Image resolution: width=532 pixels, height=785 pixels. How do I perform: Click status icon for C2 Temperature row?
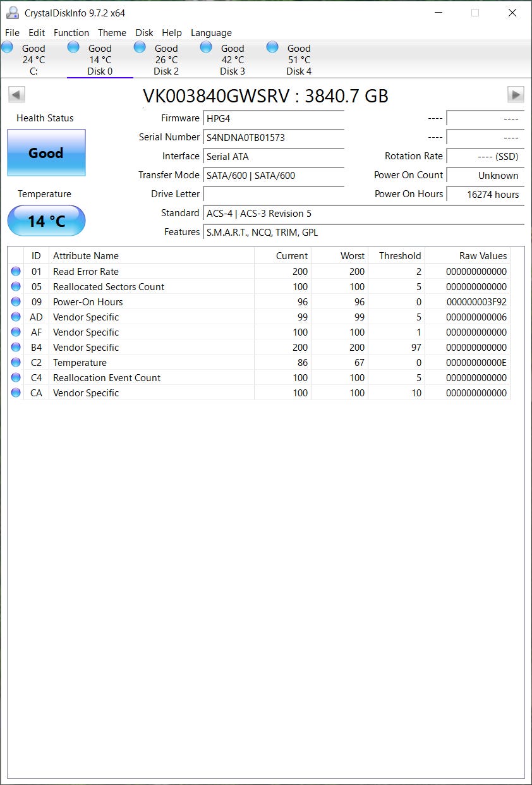16,363
